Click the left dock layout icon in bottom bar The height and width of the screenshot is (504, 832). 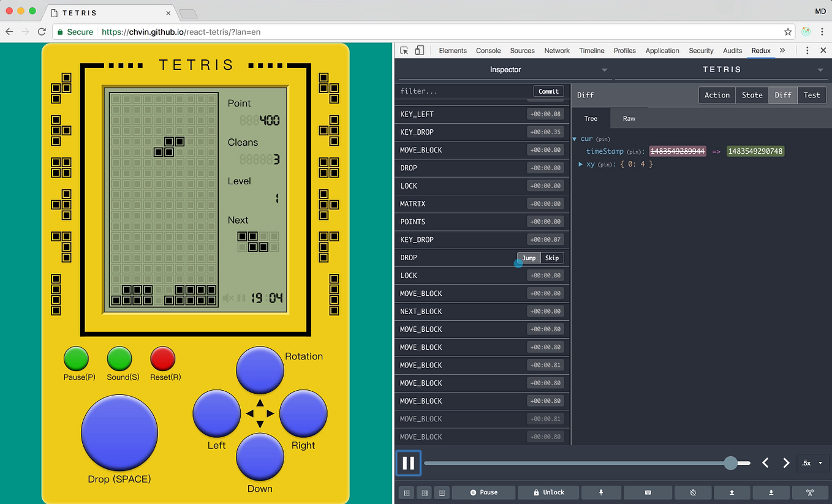[406, 492]
